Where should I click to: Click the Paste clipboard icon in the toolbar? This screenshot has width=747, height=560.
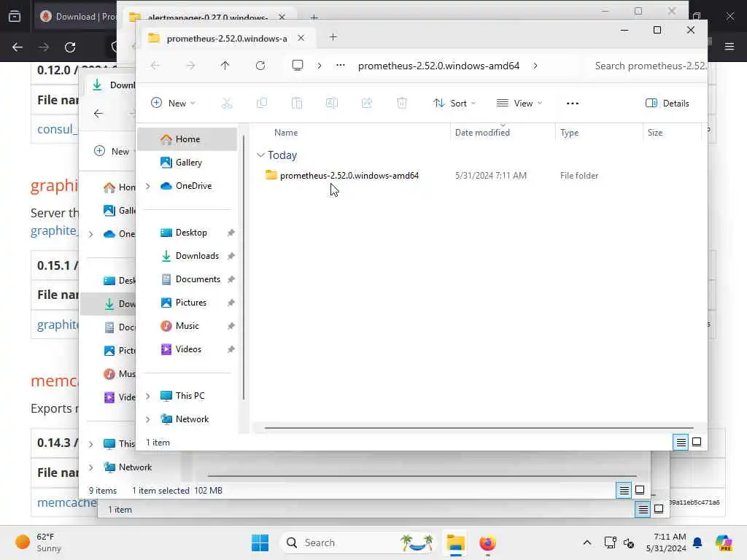point(297,104)
